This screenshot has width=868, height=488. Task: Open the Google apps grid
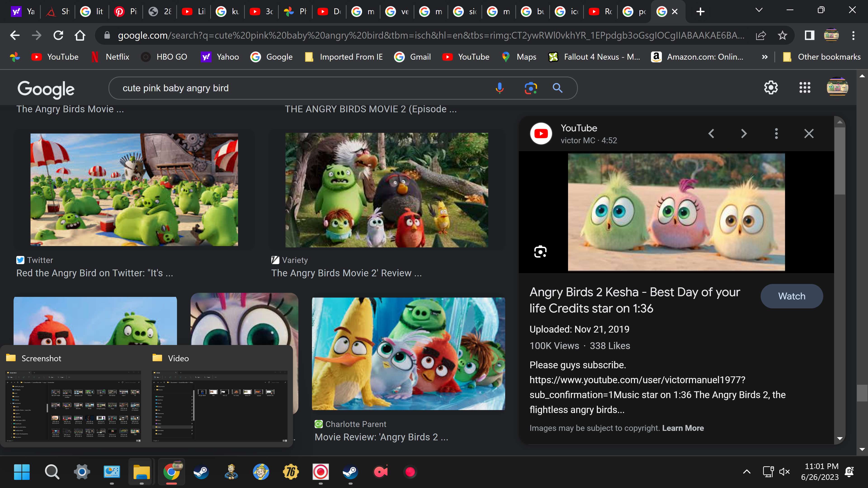(805, 88)
